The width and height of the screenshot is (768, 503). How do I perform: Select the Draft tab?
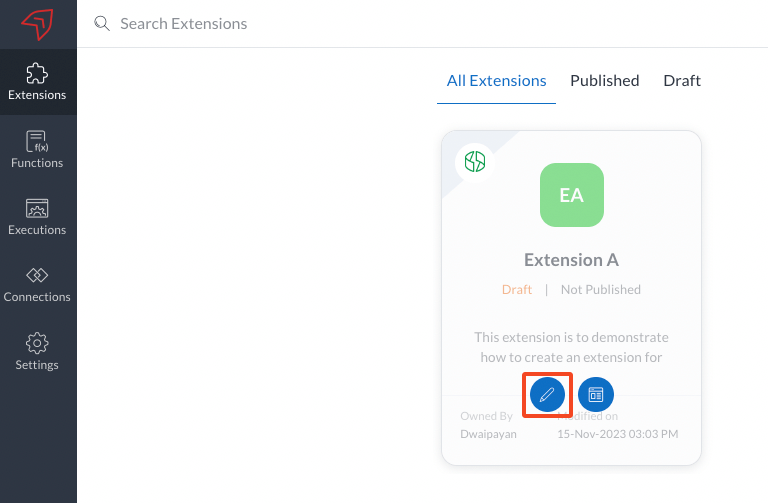pyautogui.click(x=682, y=81)
